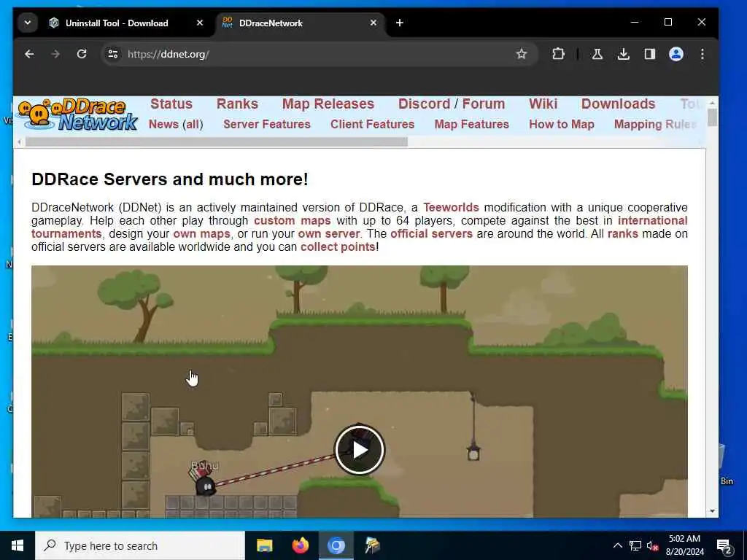Toggle the browser side panel
Viewport: 747px width, 560px height.
click(x=650, y=54)
